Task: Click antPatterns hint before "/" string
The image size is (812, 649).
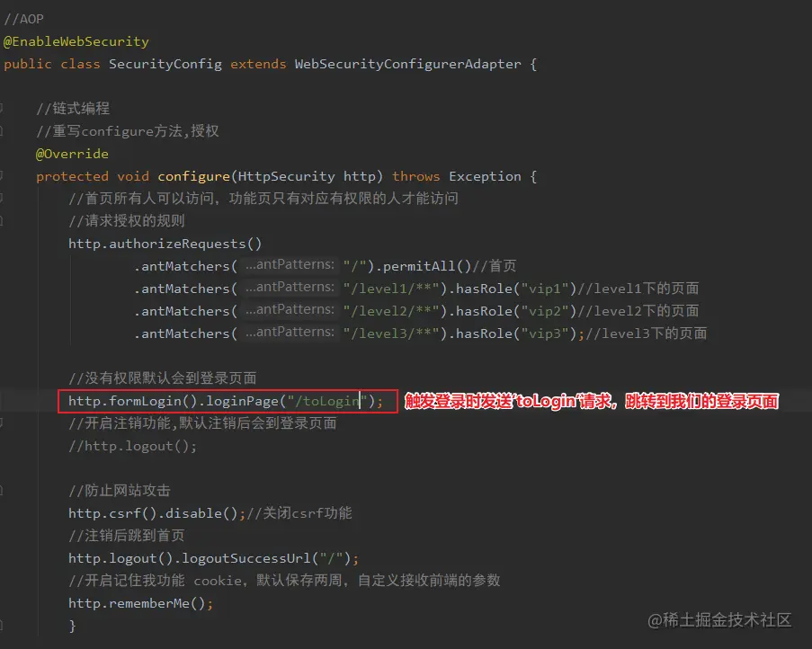Action: click(290, 265)
